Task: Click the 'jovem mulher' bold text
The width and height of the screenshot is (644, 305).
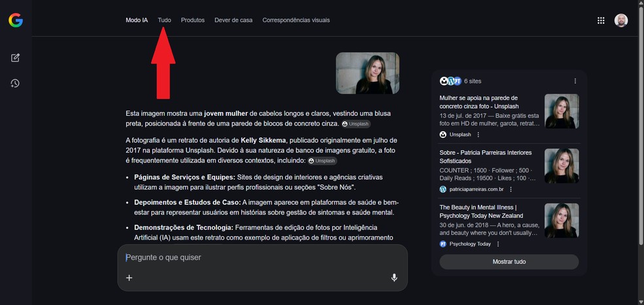Action: point(226,113)
